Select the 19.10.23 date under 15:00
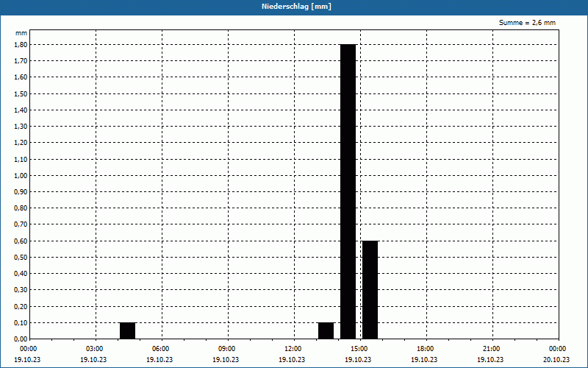The width and height of the screenshot is (588, 368). point(358,359)
